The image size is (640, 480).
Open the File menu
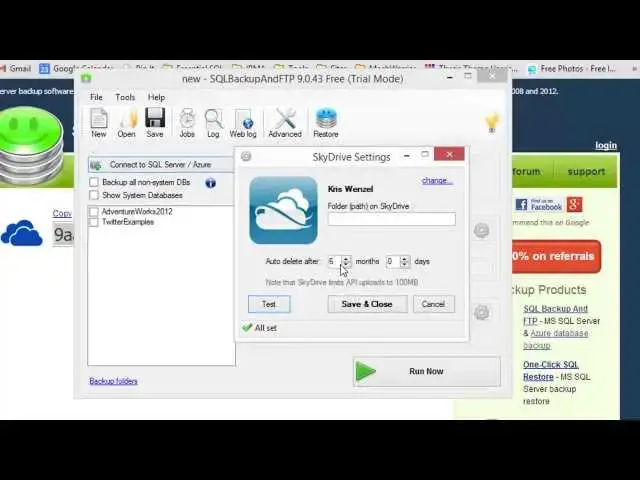point(96,97)
